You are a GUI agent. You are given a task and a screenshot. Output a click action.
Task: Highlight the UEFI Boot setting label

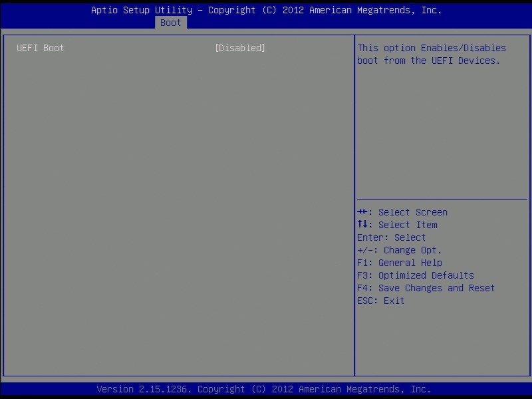click(41, 48)
